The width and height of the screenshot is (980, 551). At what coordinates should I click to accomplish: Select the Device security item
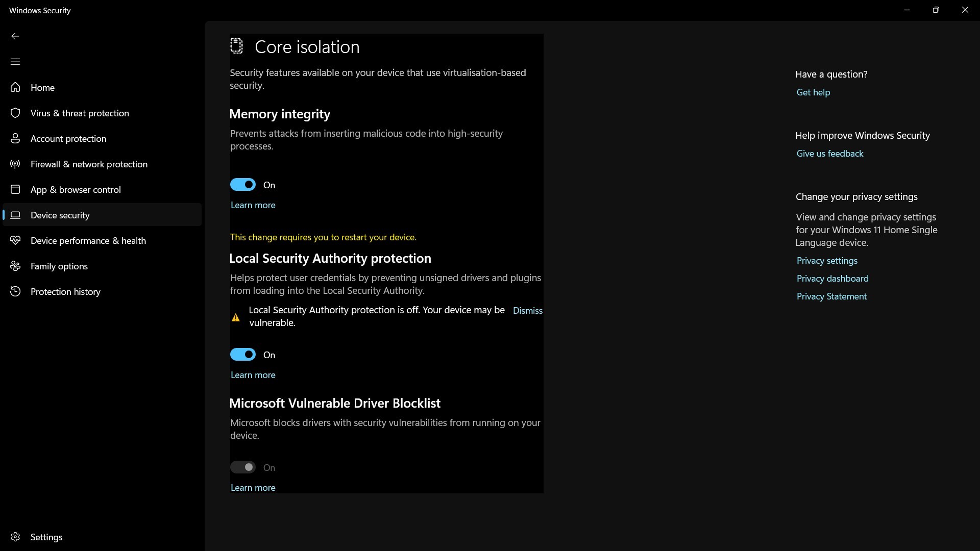(102, 215)
